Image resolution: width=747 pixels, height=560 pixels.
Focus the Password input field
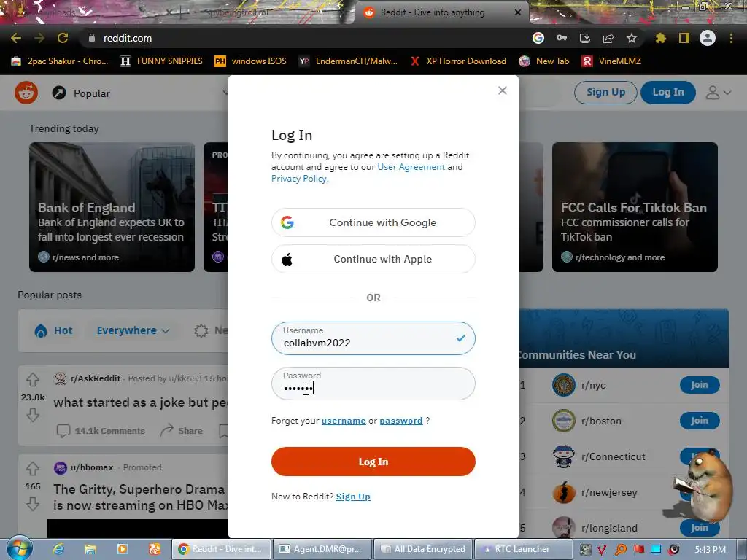(373, 384)
